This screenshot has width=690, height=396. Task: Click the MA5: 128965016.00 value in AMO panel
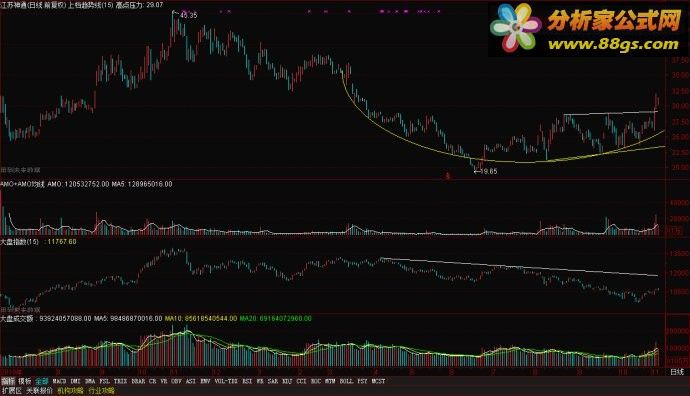pyautogui.click(x=142, y=184)
